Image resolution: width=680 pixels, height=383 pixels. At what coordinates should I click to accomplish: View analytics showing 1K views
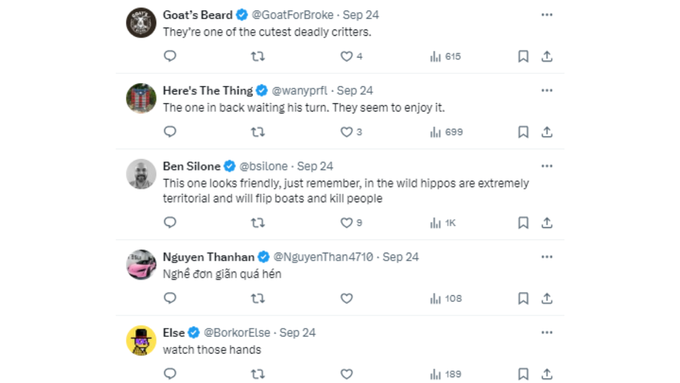click(443, 223)
